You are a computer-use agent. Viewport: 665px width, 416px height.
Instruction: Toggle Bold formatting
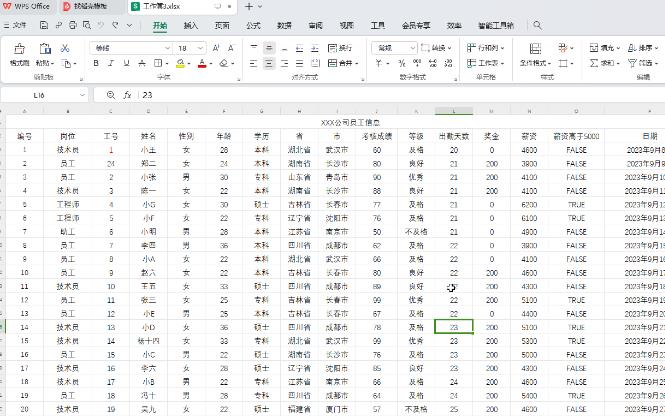96,63
